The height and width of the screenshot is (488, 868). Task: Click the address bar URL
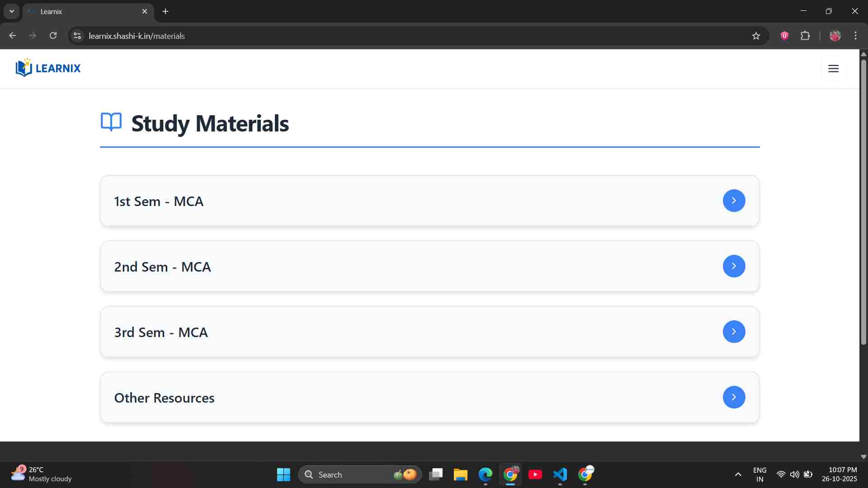tap(137, 36)
